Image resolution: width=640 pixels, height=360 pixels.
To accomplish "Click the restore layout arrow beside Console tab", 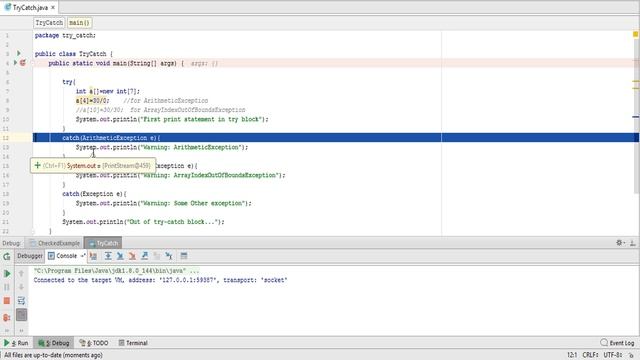I will click(x=83, y=256).
